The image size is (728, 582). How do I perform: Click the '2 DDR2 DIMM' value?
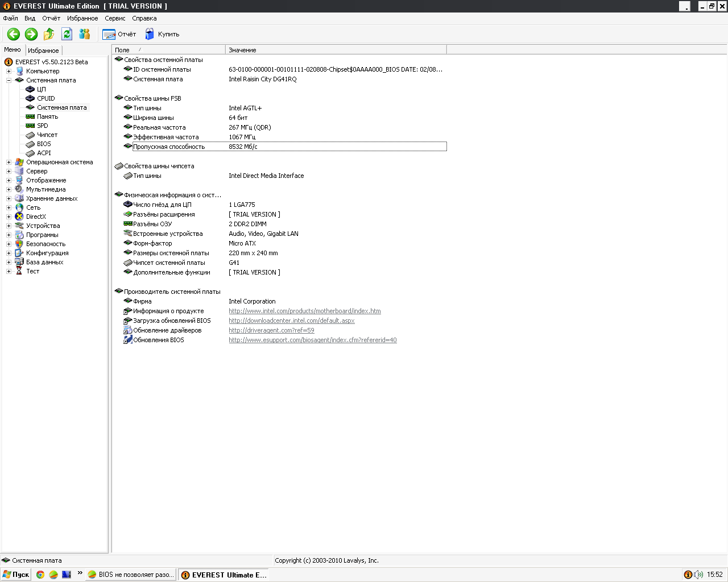coord(247,224)
